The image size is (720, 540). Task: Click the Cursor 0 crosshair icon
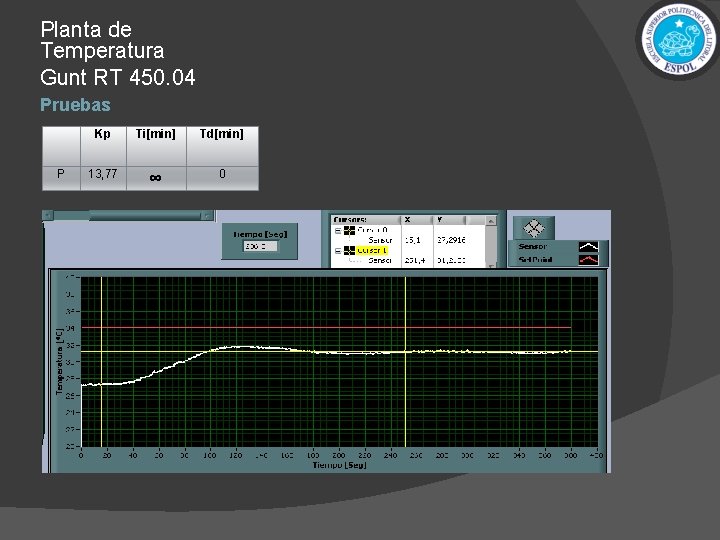349,230
